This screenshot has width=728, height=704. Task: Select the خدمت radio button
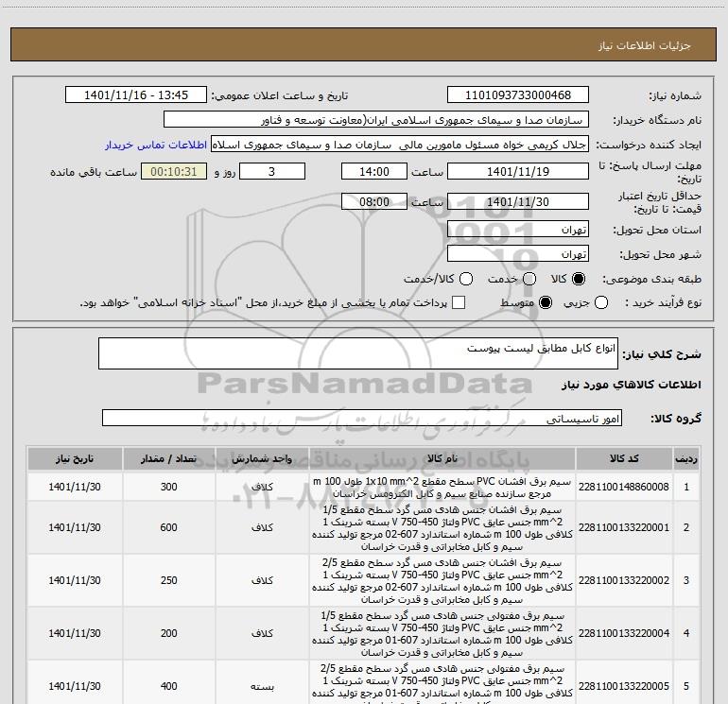coord(529,279)
